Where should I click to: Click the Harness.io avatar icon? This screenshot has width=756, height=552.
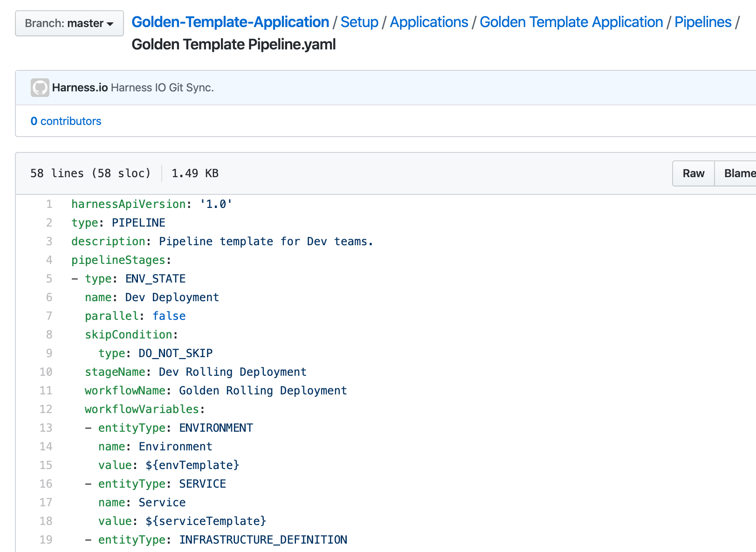tap(40, 88)
